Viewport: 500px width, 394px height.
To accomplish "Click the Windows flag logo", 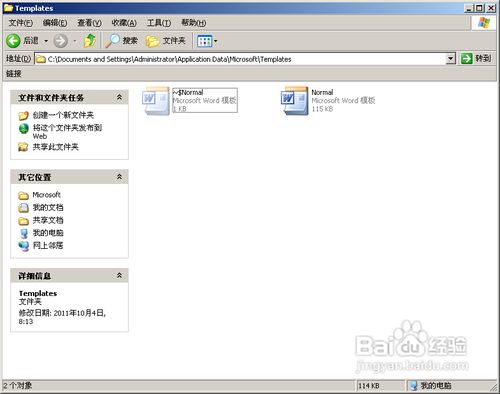I will click(484, 23).
